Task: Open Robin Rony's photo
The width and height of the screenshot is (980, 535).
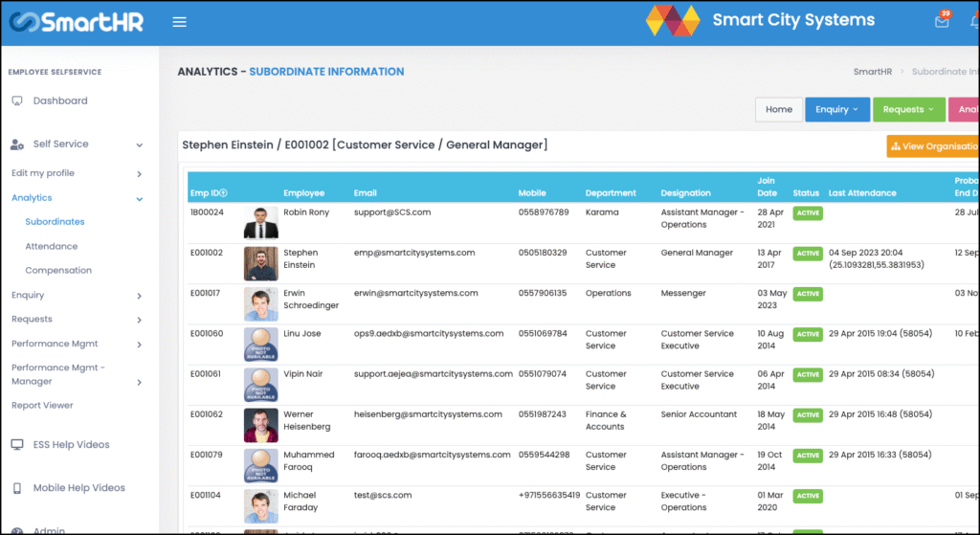Action: [x=260, y=223]
